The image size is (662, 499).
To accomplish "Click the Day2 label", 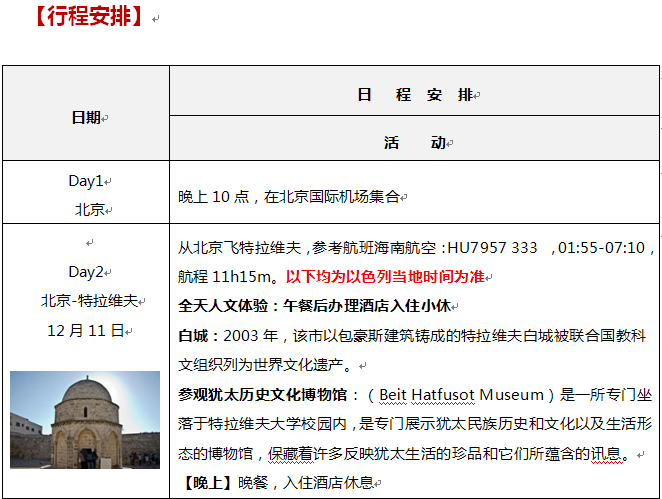I will click(86, 272).
